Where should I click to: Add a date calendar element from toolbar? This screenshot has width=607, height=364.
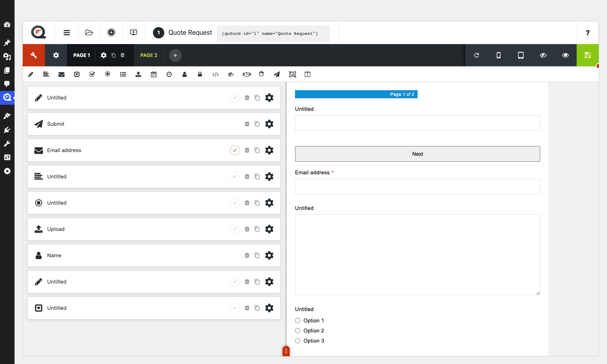[x=154, y=74]
